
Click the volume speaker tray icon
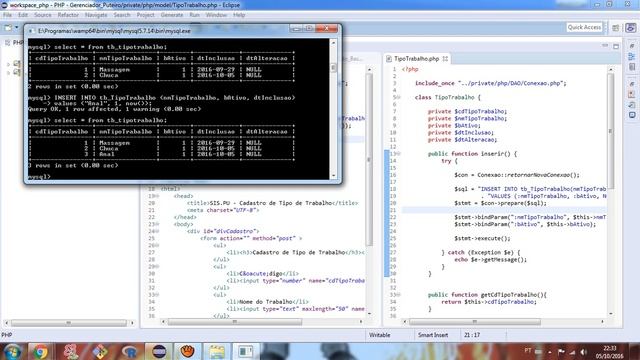(584, 351)
